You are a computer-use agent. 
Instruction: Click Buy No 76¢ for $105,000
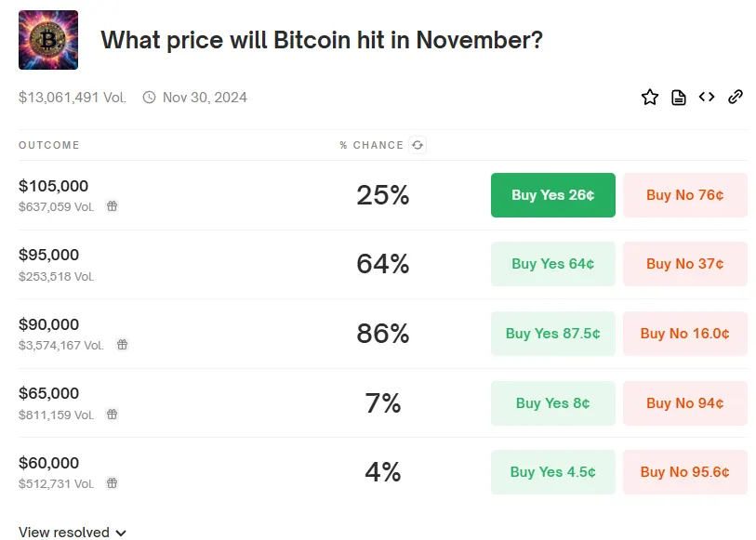pyautogui.click(x=684, y=195)
